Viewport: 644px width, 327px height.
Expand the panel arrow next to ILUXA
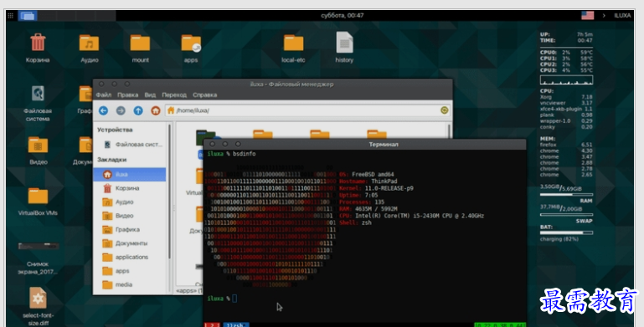point(604,16)
